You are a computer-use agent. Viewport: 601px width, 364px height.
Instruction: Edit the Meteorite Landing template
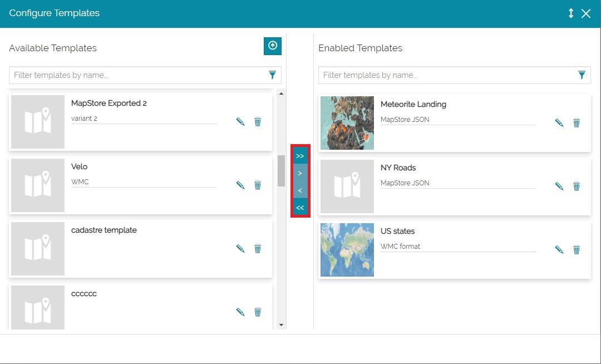pos(559,122)
